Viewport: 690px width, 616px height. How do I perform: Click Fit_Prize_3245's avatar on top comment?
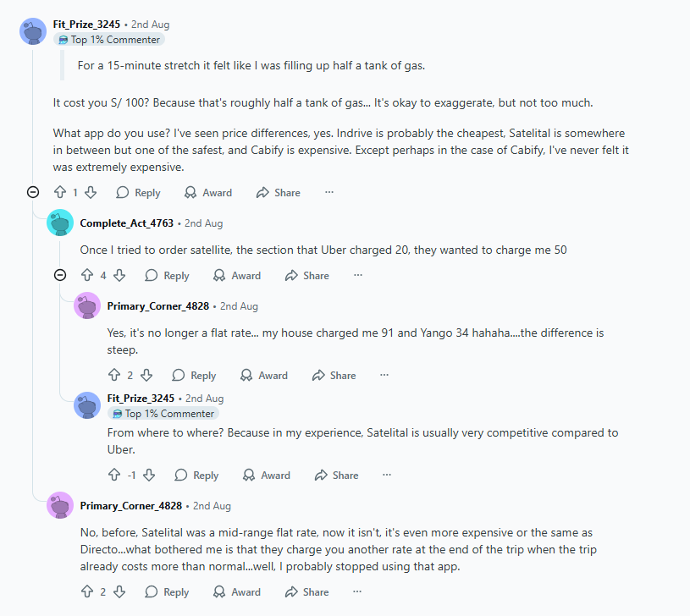pyautogui.click(x=33, y=31)
